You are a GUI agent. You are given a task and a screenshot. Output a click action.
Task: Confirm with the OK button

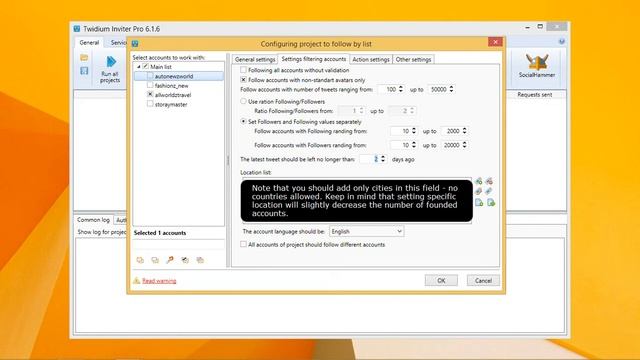[x=441, y=280]
